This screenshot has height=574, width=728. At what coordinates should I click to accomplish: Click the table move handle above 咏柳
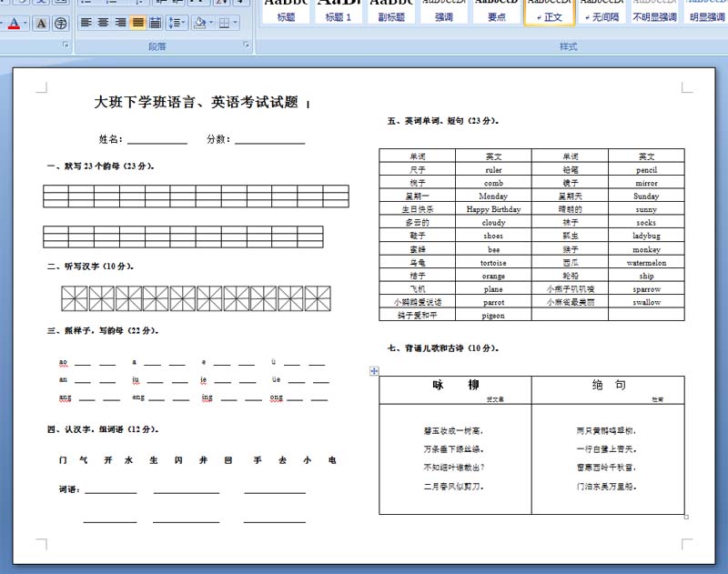[x=374, y=371]
